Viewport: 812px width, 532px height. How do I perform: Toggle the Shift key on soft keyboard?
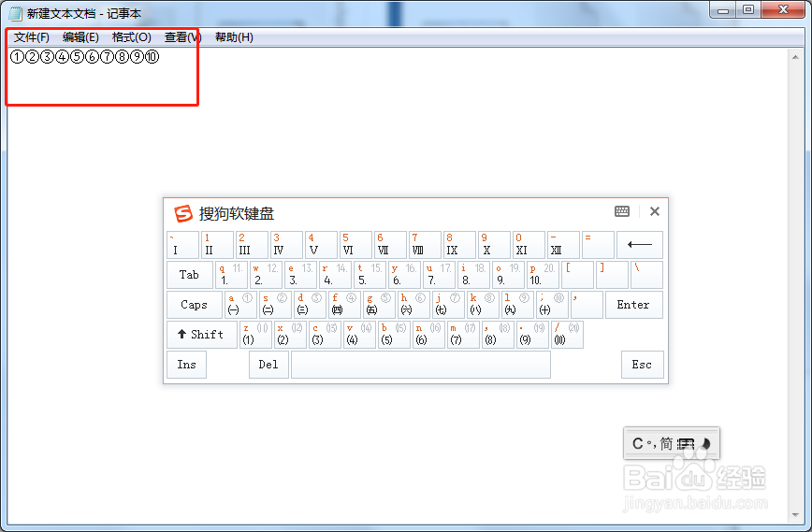tap(202, 335)
